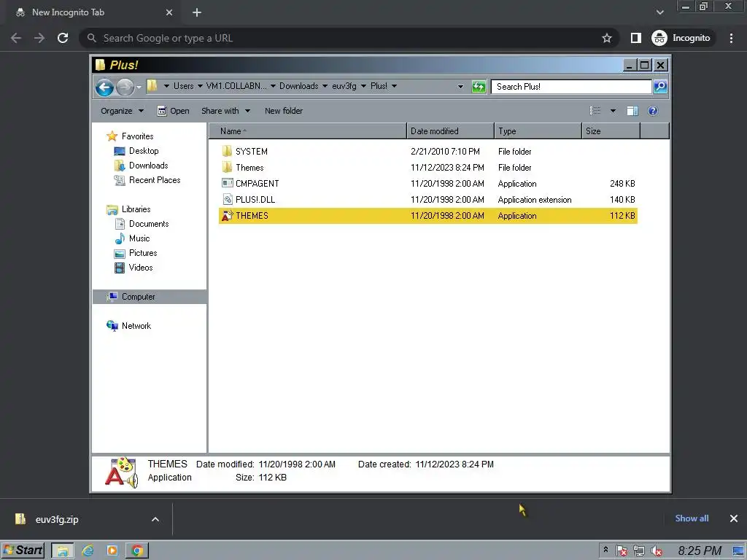Click the large THEMES icon in details pane
Screen dimensions: 747x560
(x=122, y=472)
